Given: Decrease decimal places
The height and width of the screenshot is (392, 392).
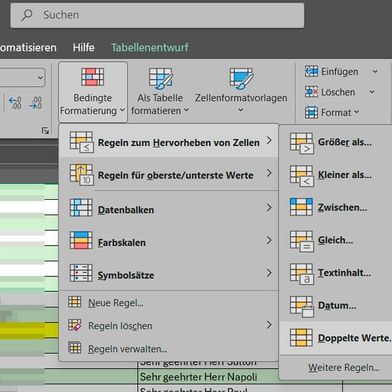Looking at the screenshot, I should tap(36, 103).
